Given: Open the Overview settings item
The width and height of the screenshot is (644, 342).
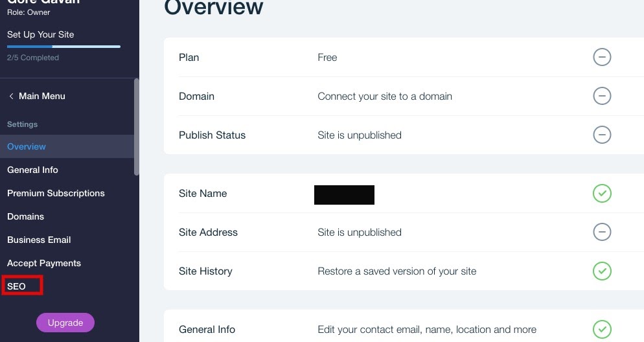Looking at the screenshot, I should pos(27,146).
